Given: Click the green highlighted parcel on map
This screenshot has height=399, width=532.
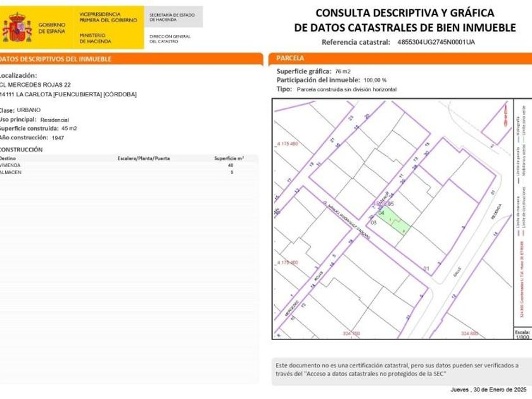Looking at the screenshot, I should click(394, 221).
